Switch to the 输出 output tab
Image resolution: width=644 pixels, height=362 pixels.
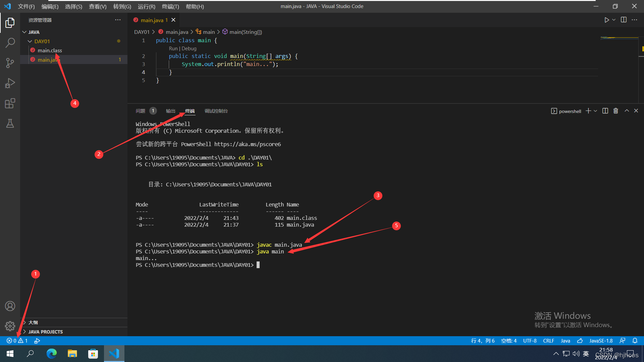[x=170, y=111]
